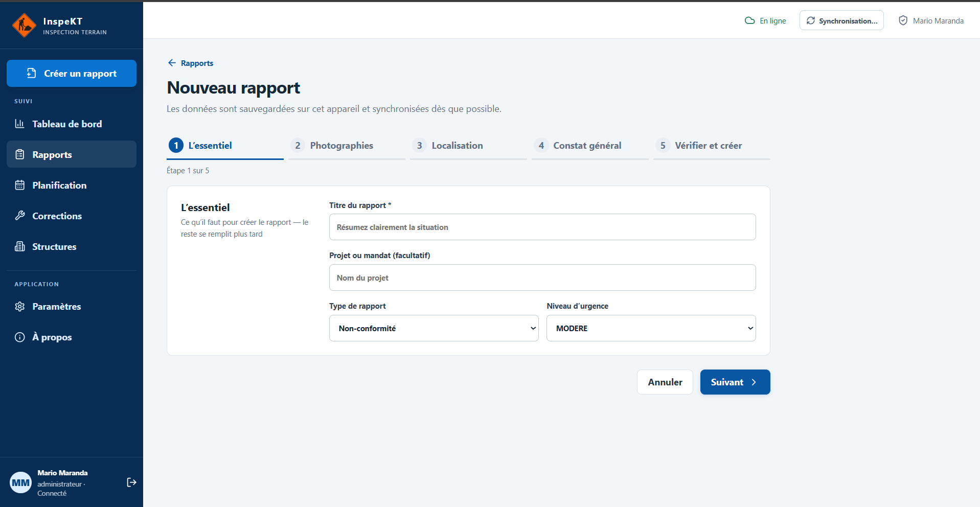Click the wrench icon beside Corrections

pos(20,216)
